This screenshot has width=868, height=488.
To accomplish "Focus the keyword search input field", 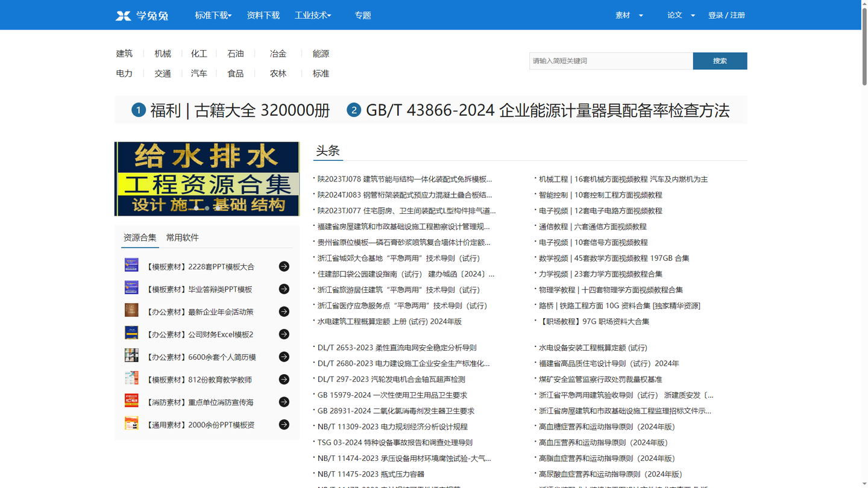I will click(x=611, y=61).
